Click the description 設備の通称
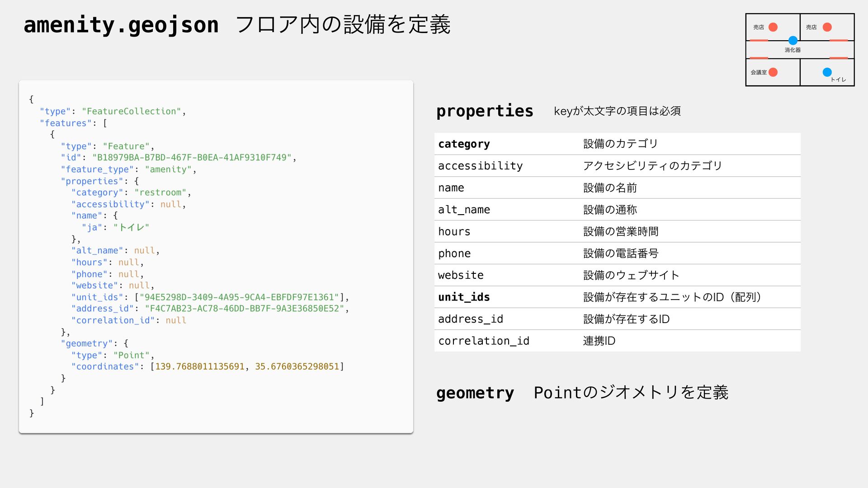Screen dimensions: 868x488 point(610,210)
